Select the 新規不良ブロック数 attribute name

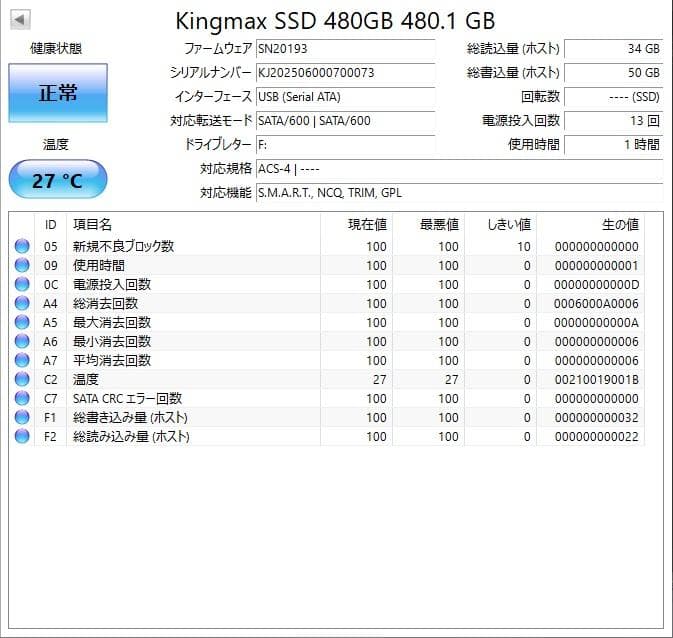[x=124, y=246]
